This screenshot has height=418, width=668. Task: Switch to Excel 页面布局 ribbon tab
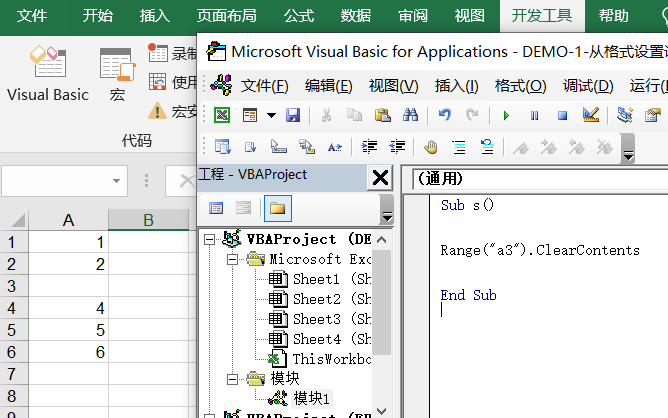(227, 16)
